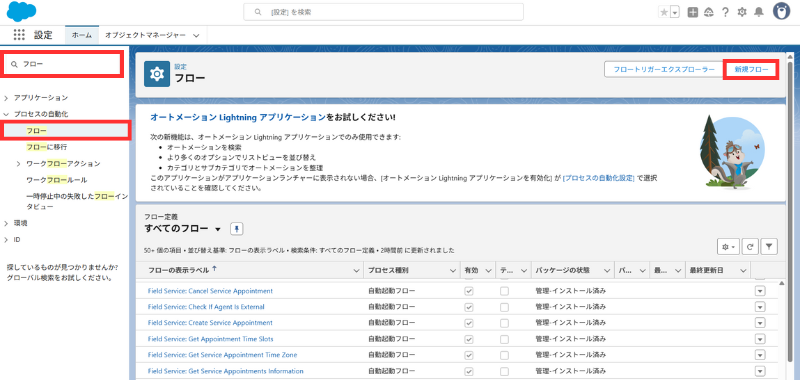
Task: Open list view controls gear
Action: point(728,246)
